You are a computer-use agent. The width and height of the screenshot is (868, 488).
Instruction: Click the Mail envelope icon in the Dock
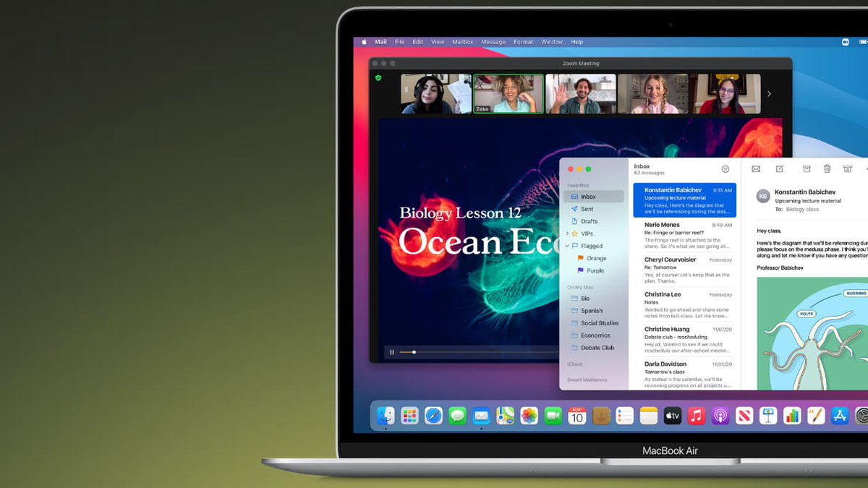[481, 416]
